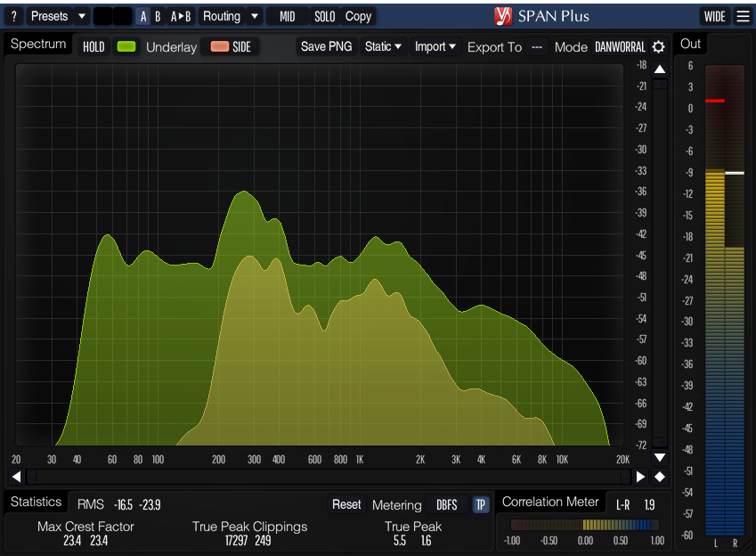
Task: Click the green spectrum color swatch
Action: pos(126,47)
